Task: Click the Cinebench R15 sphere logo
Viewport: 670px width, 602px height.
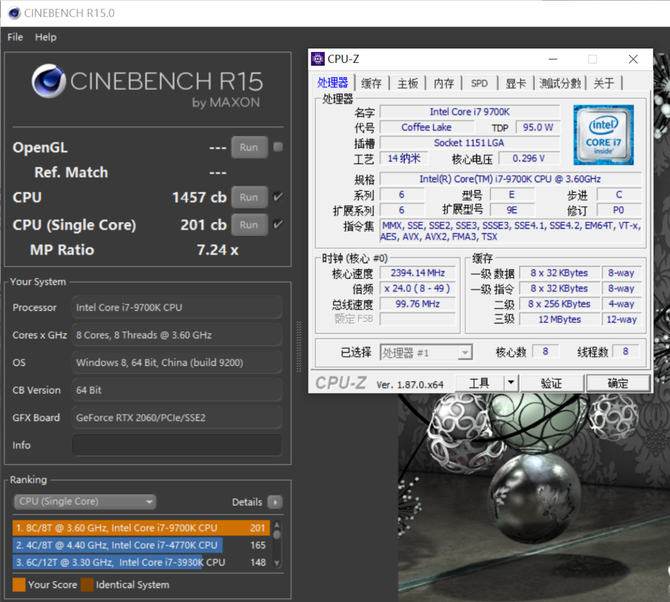Action: click(48, 81)
